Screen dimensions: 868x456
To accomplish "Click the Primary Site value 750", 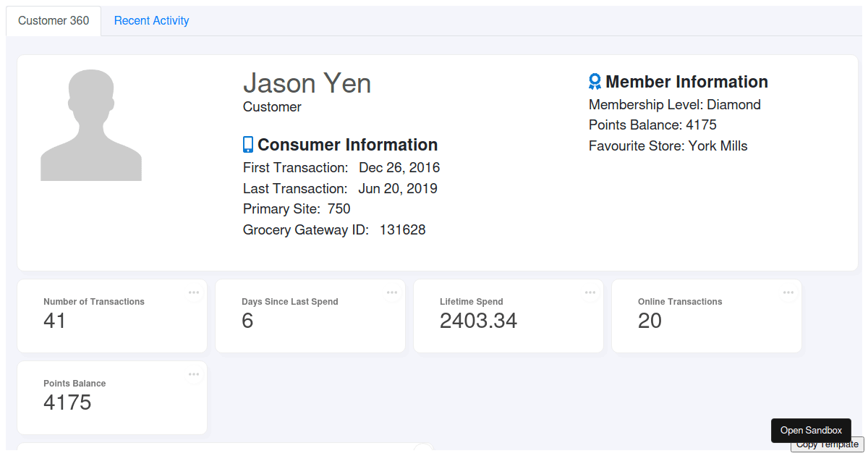I will tap(339, 209).
